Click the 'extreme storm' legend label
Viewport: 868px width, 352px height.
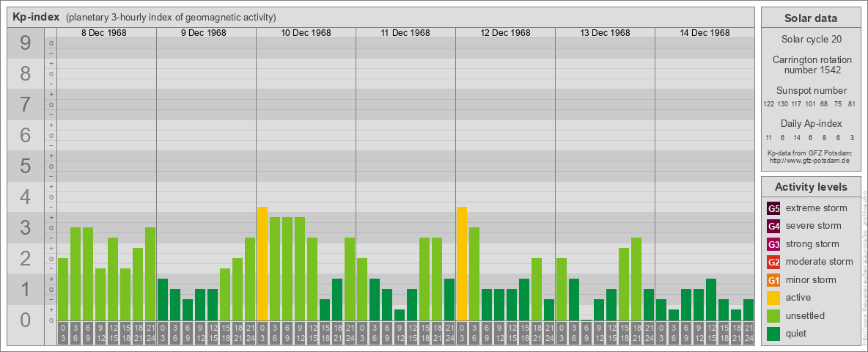[817, 208]
